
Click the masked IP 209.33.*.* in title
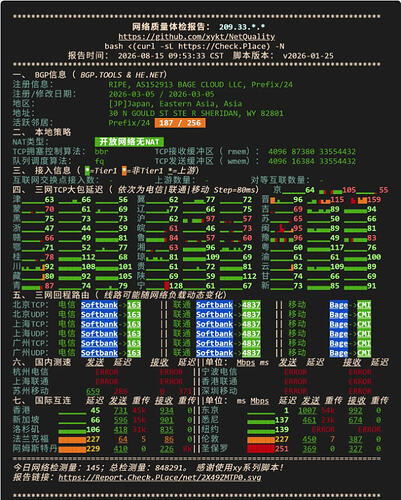(242, 27)
